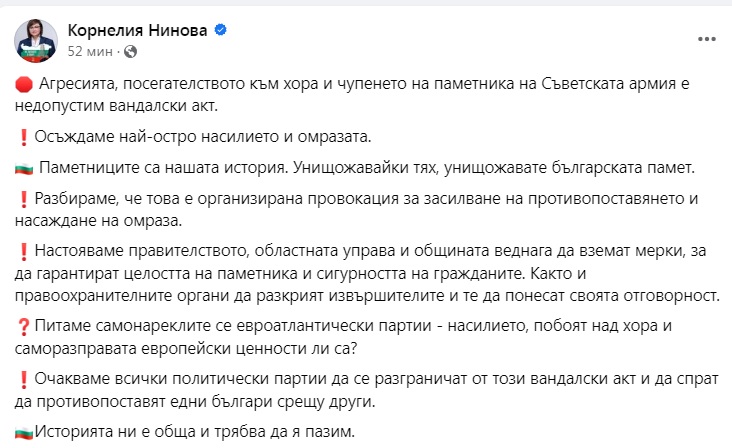Open Корнелия Нинова's profile picture
The image size is (732, 448).
click(x=36, y=38)
